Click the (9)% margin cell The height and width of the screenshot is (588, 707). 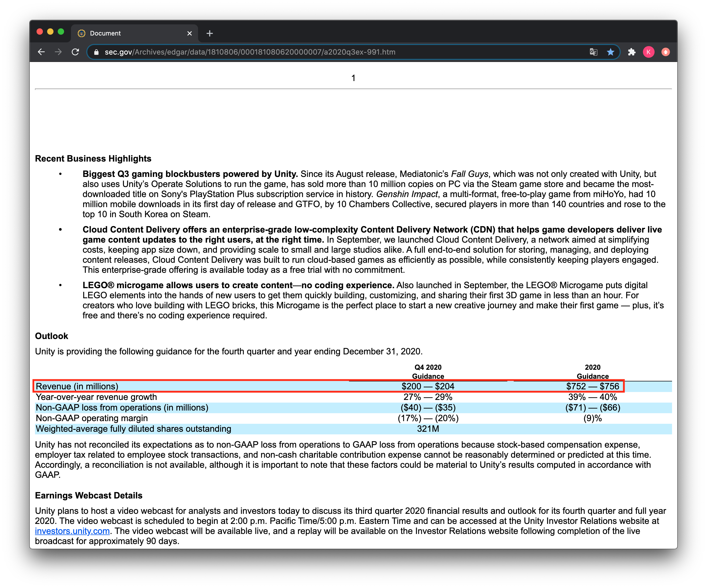pos(593,418)
